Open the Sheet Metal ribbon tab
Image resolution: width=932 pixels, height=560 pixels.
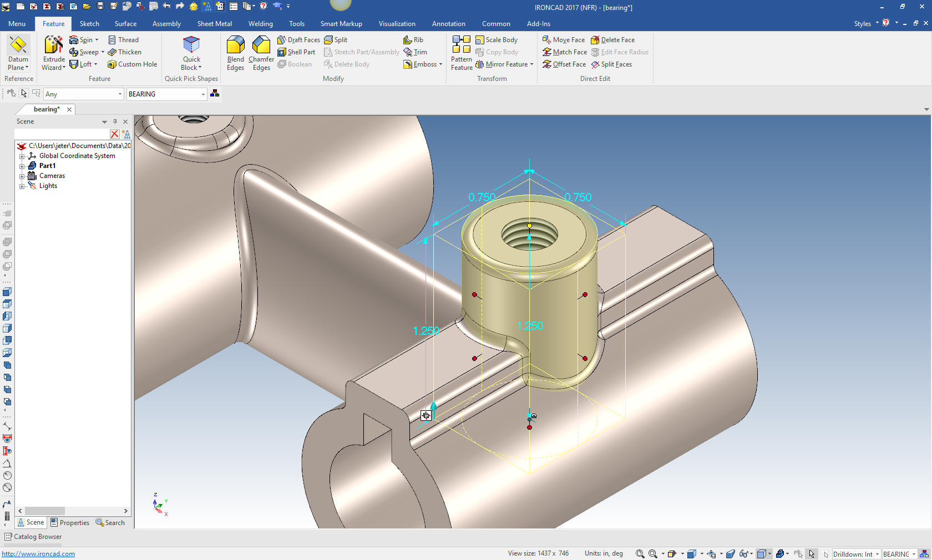click(214, 24)
